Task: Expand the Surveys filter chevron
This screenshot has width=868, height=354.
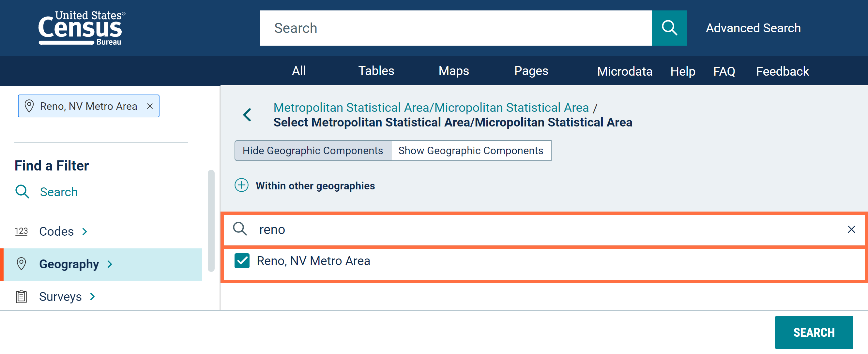Action: point(93,296)
